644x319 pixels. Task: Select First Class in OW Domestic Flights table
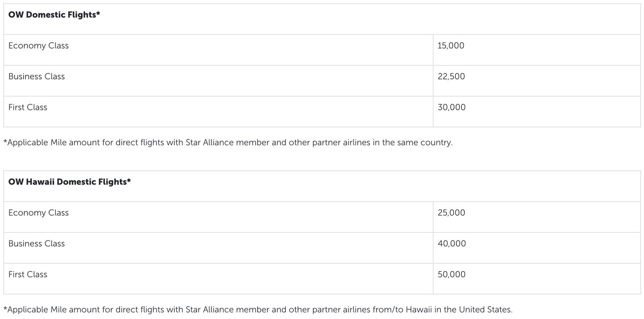[28, 107]
